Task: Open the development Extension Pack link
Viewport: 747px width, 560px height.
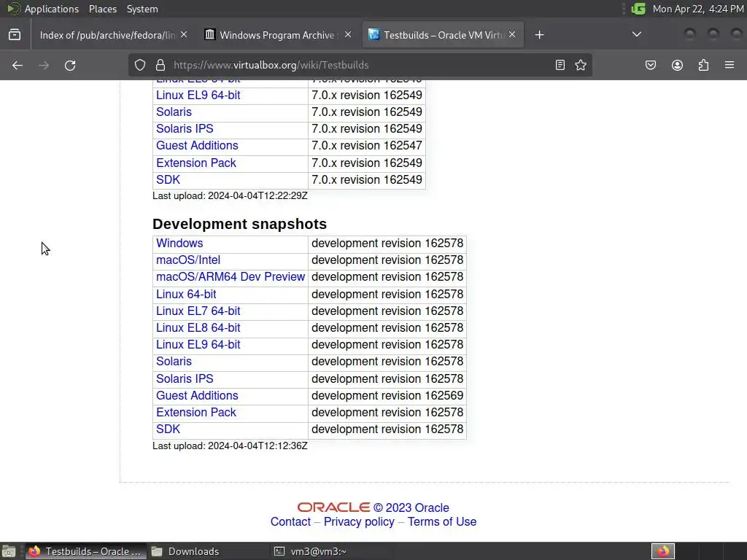Action: point(196,413)
